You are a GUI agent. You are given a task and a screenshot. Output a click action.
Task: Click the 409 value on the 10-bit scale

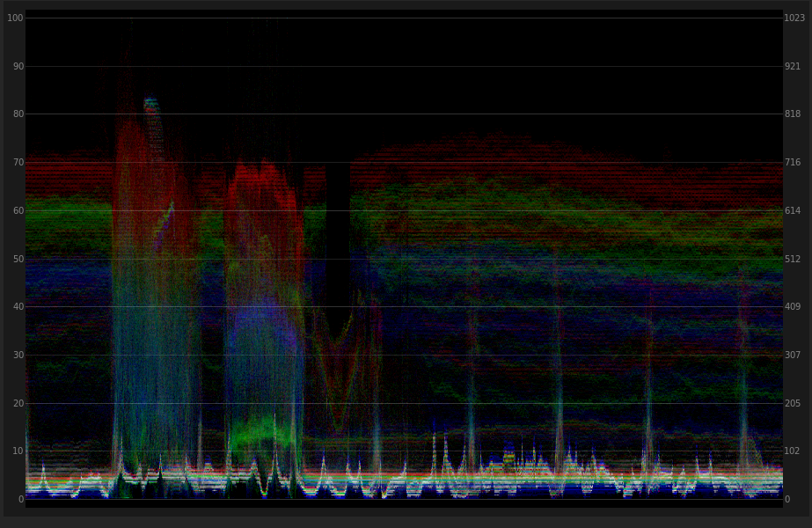pyautogui.click(x=793, y=307)
